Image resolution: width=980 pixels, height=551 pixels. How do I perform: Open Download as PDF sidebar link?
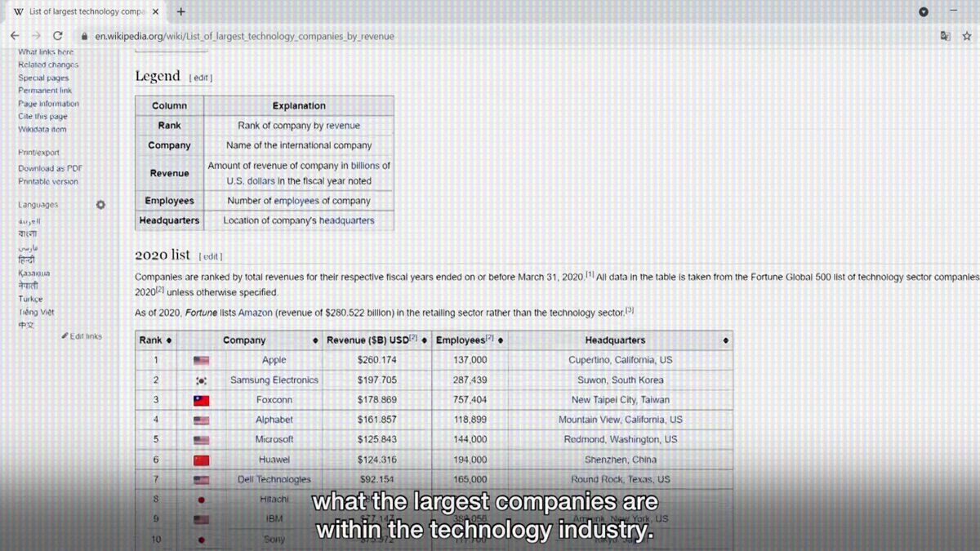point(50,168)
